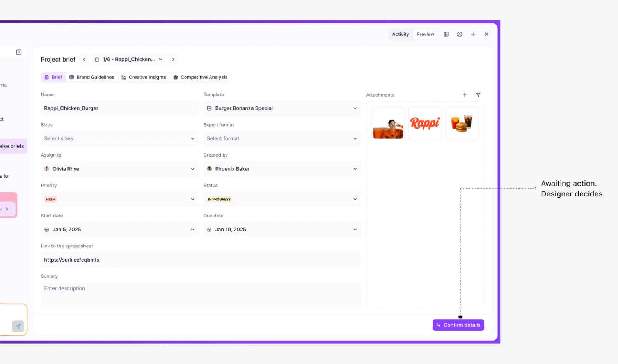This screenshot has height=364, width=618.
Task: Click the plus icon beside the history icon
Action: click(x=473, y=34)
